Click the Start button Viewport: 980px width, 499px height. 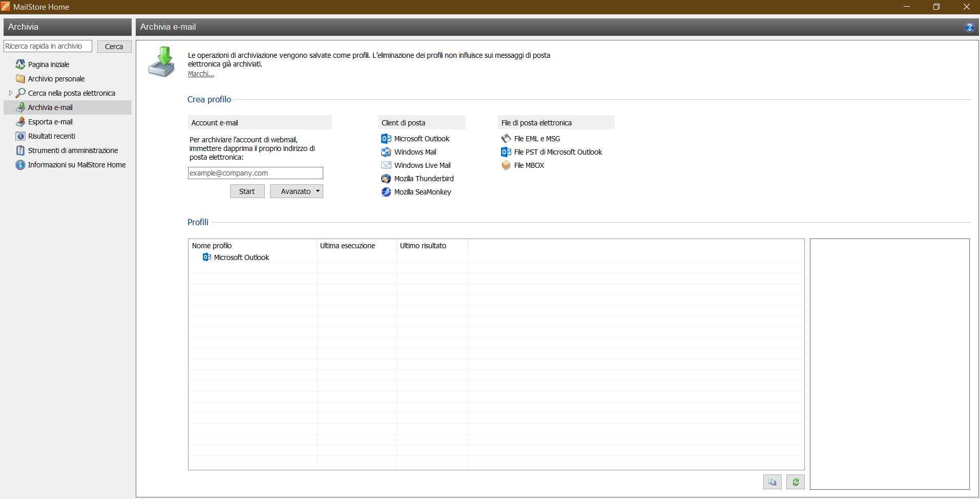pos(247,191)
